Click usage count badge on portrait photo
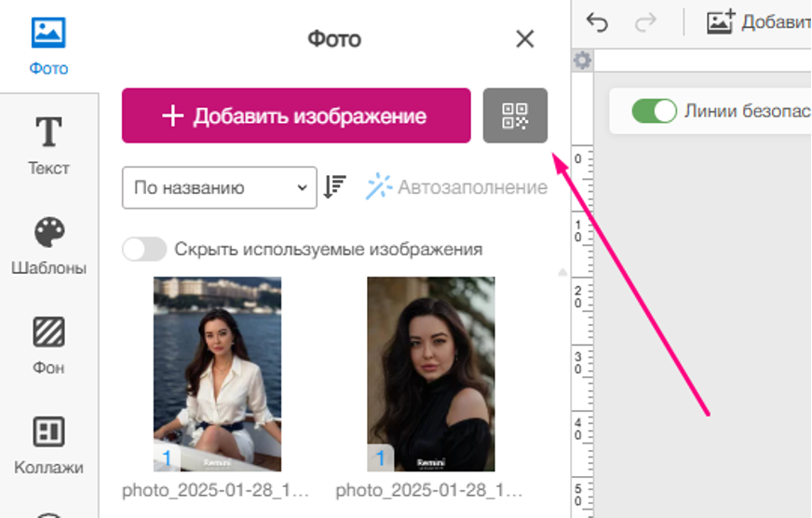Image resolution: width=812 pixels, height=518 pixels. (x=381, y=458)
